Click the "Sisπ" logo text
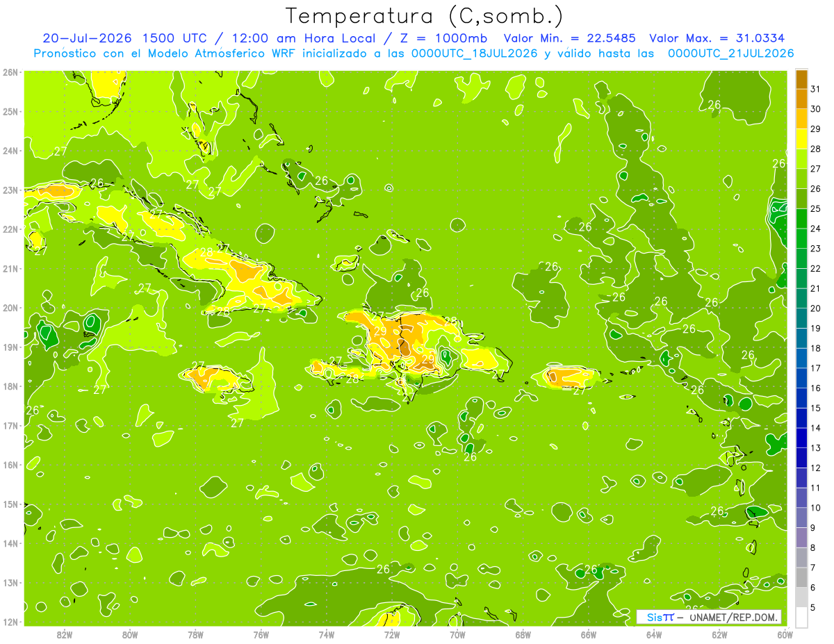 660,617
